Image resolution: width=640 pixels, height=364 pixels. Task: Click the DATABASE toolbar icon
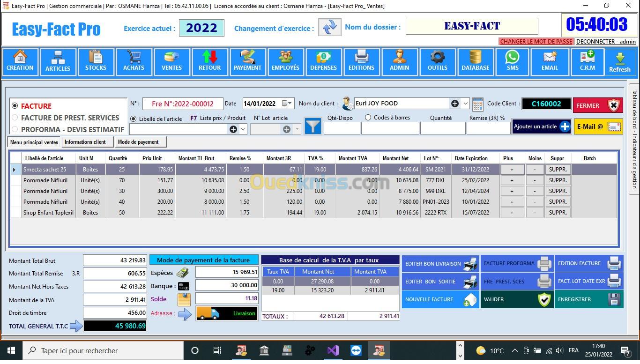click(x=475, y=61)
